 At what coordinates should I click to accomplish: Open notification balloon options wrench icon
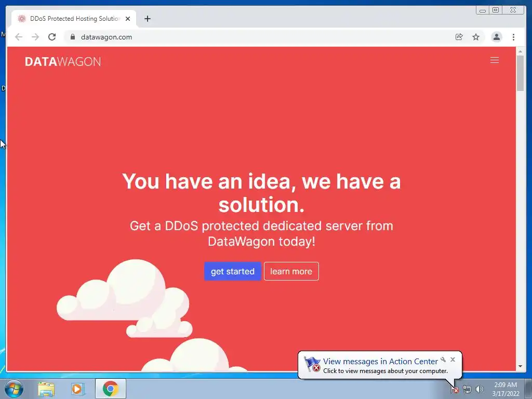[x=443, y=360]
